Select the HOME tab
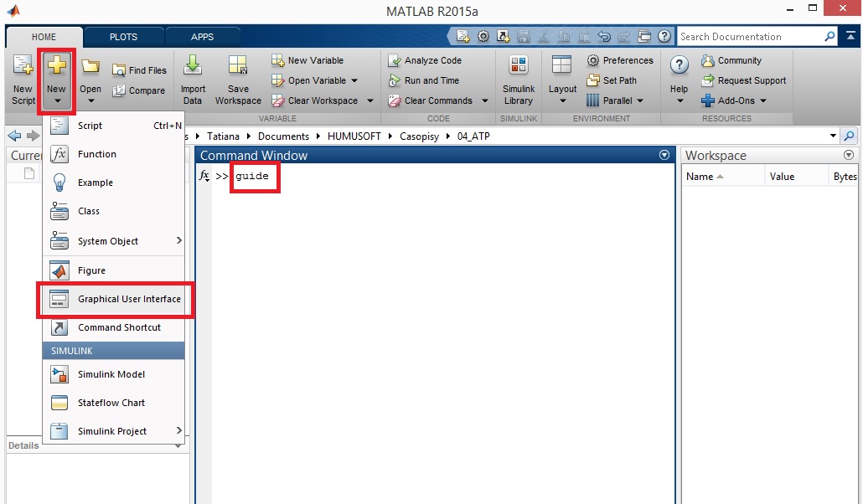This screenshot has width=863, height=504. (44, 37)
